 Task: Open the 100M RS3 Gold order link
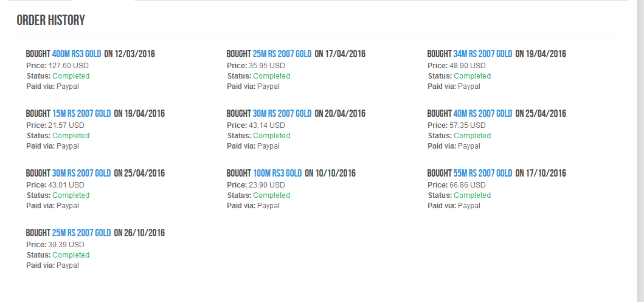(277, 173)
